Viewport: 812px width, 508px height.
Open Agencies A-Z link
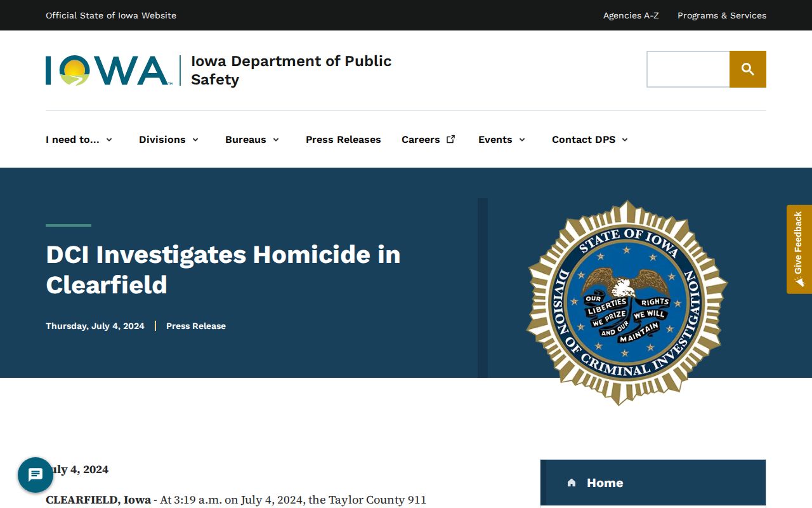coord(631,15)
